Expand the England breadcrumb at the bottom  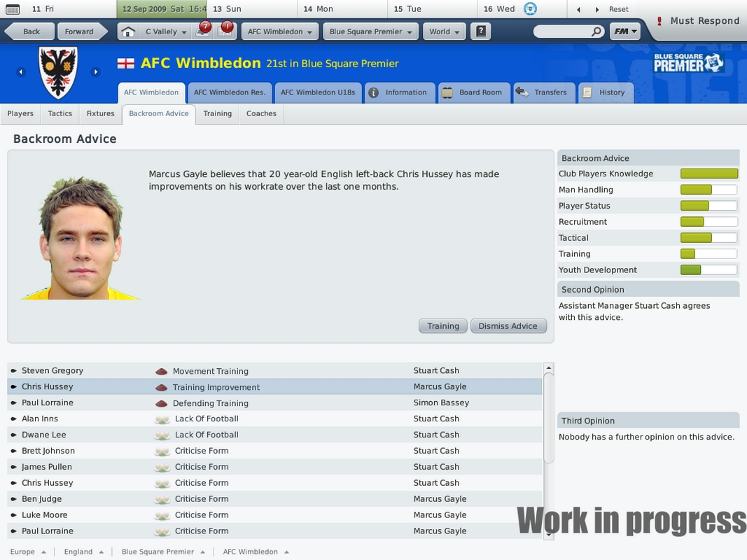[x=83, y=552]
